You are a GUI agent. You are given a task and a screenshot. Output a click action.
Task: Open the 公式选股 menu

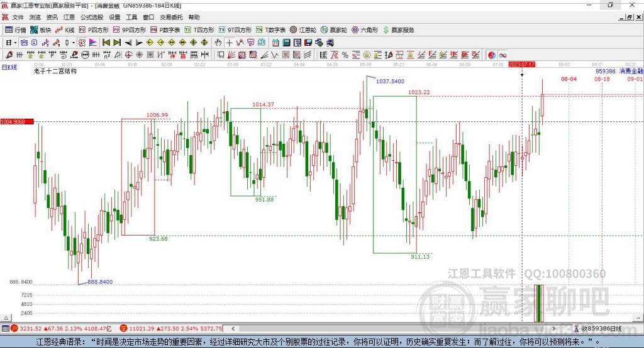tap(92, 17)
